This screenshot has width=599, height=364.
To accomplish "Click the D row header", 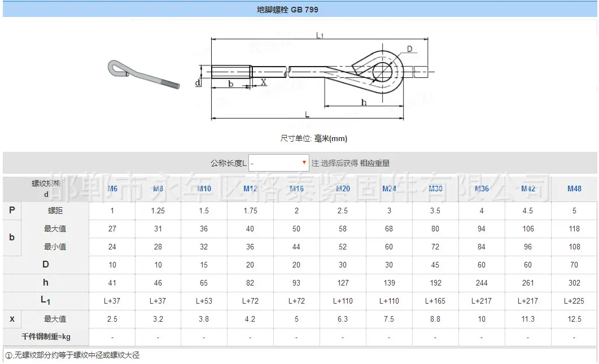I will [46, 264].
